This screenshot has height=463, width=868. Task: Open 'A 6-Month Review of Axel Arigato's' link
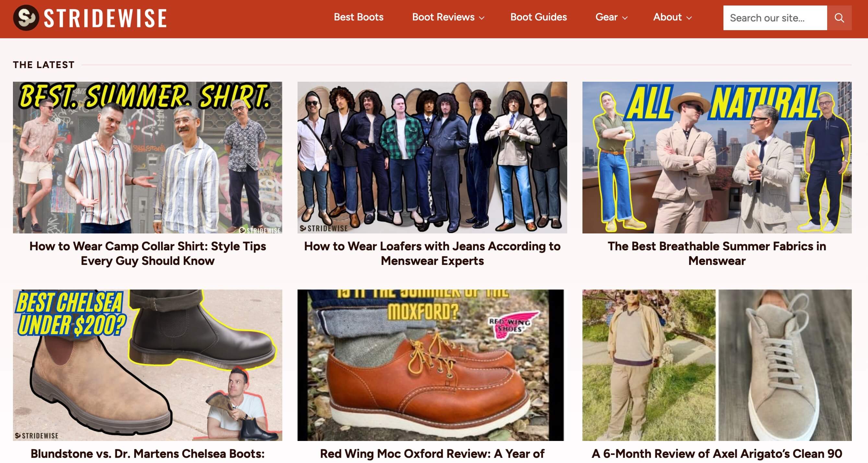717,454
